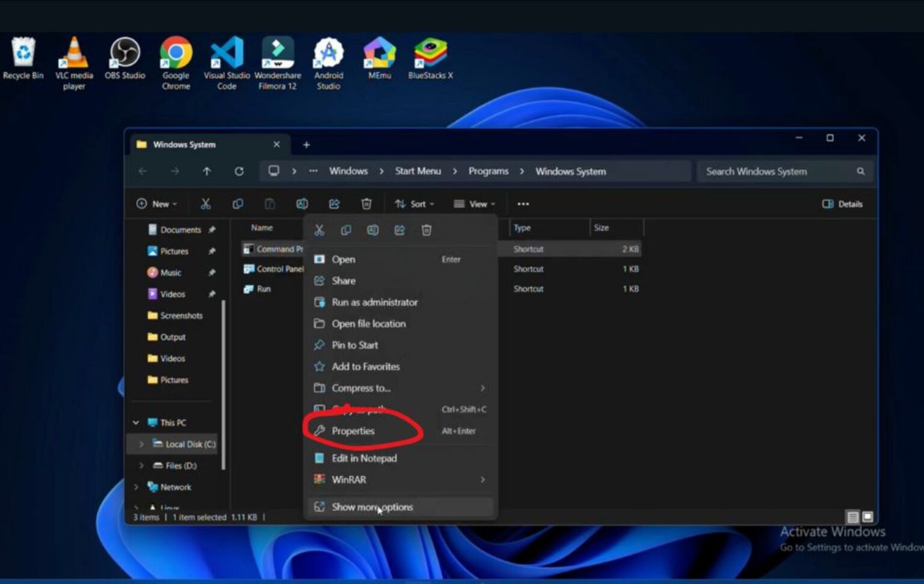Switch to large thumbnails view in status bar
The width and height of the screenshot is (924, 584).
(x=867, y=517)
